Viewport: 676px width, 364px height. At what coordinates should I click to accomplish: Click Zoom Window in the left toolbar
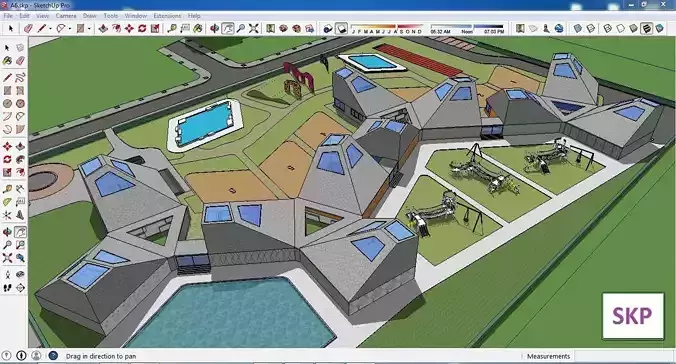(20, 245)
